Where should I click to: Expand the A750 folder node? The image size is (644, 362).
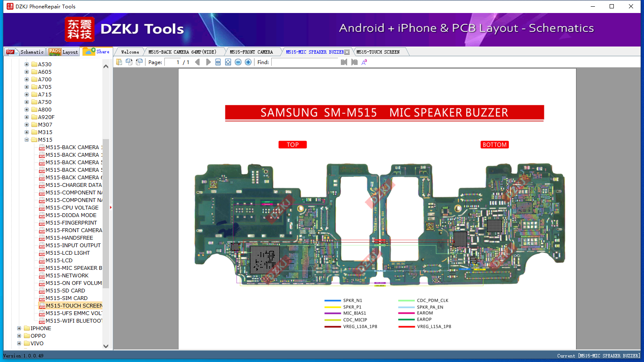pyautogui.click(x=26, y=102)
